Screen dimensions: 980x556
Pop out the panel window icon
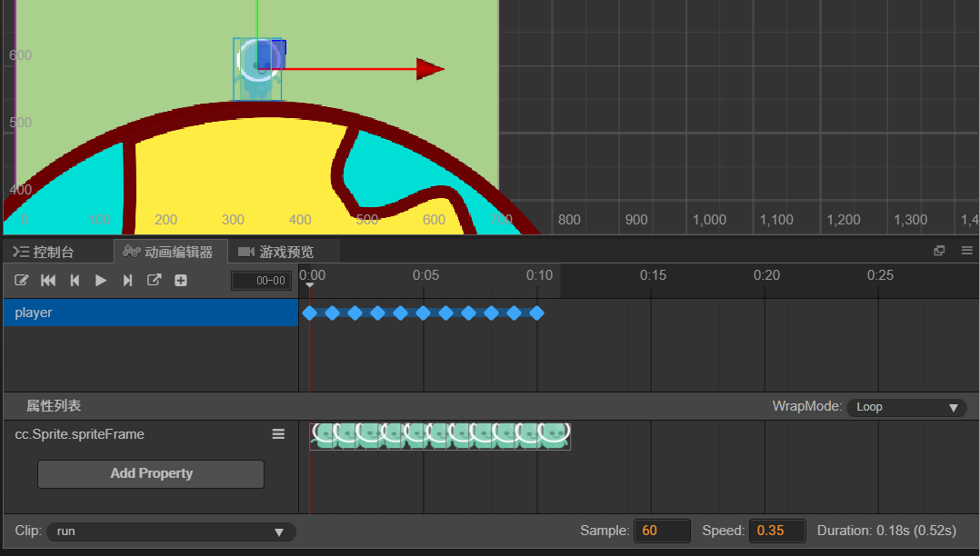pos(939,251)
